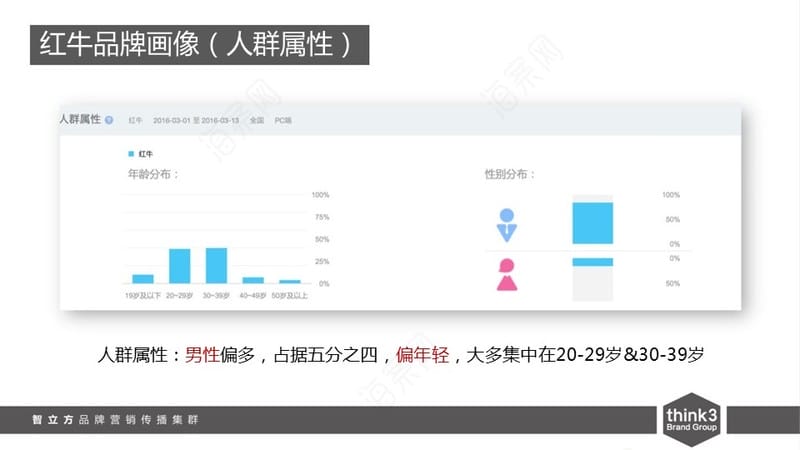Click the 性别分布 section label

tap(510, 174)
